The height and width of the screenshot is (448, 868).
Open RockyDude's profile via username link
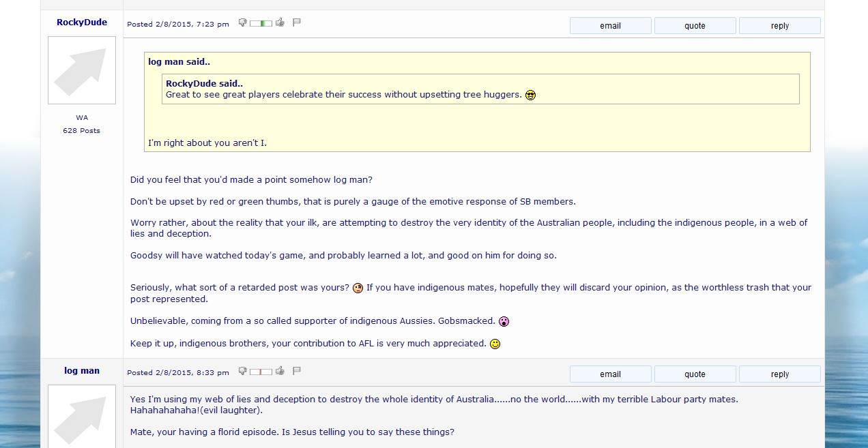click(82, 23)
